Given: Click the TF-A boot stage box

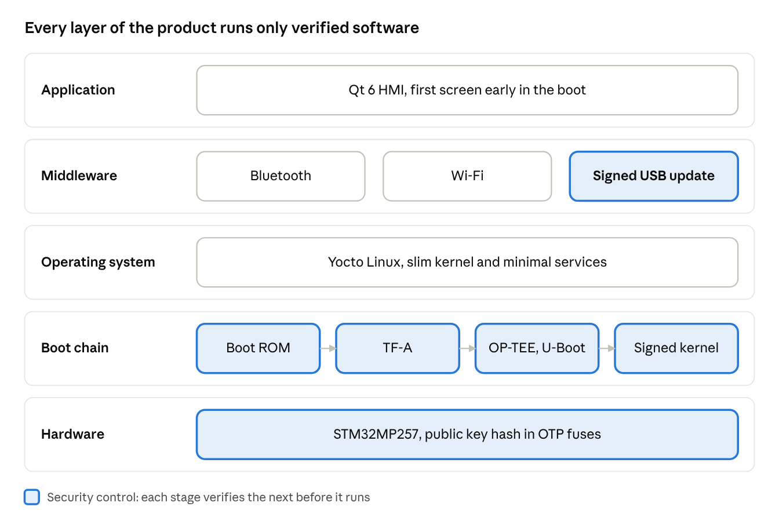Looking at the screenshot, I should pos(398,348).
